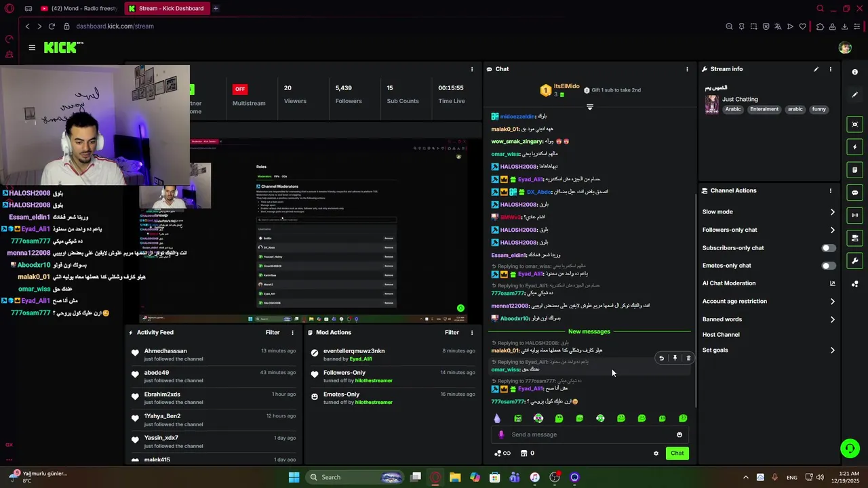Click the purple microphone icon in message box
868x488 pixels.
click(x=501, y=435)
